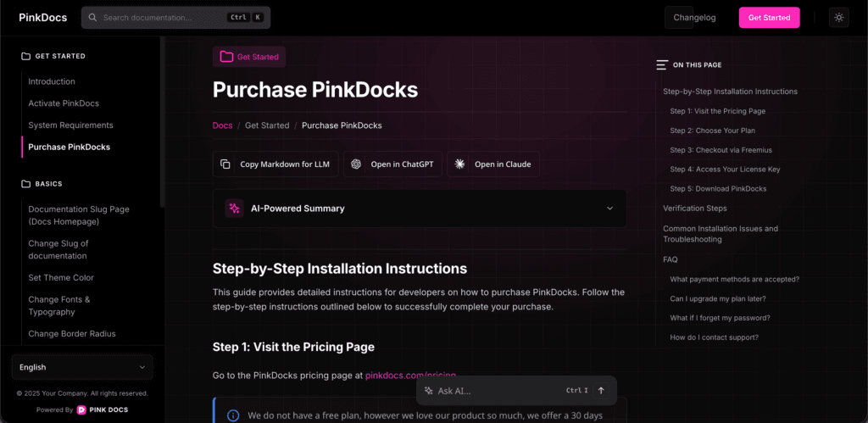Focus the Search documentation field
This screenshot has width=868, height=423.
point(161,18)
